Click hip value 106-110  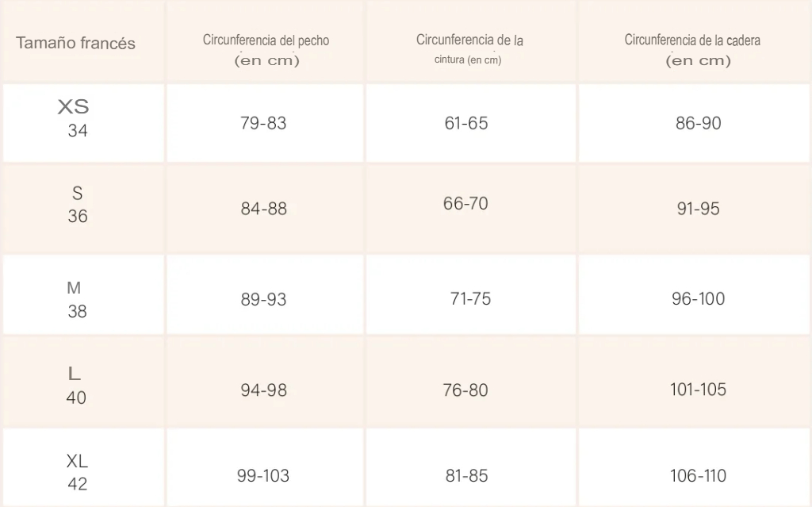coord(698,476)
